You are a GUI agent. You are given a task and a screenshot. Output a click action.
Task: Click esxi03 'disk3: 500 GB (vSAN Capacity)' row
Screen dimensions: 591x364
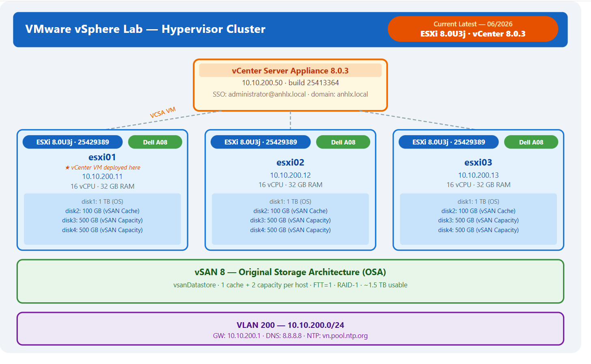click(x=478, y=220)
